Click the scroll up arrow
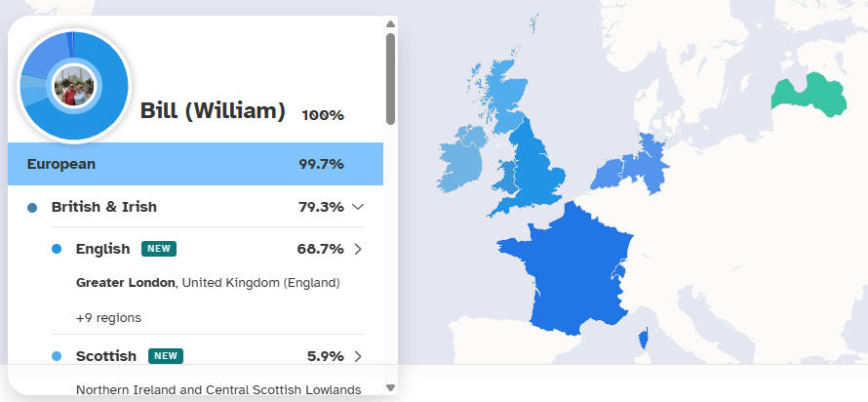This screenshot has height=402, width=868. click(x=390, y=23)
